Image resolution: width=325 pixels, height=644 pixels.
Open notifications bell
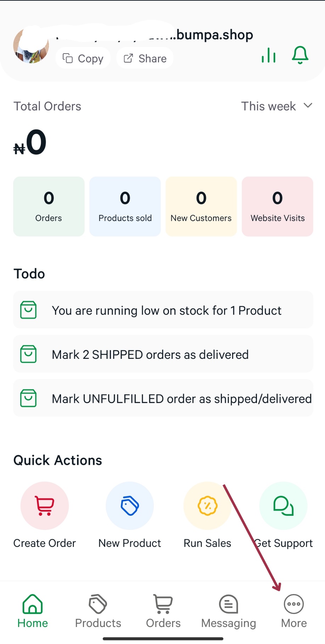300,55
